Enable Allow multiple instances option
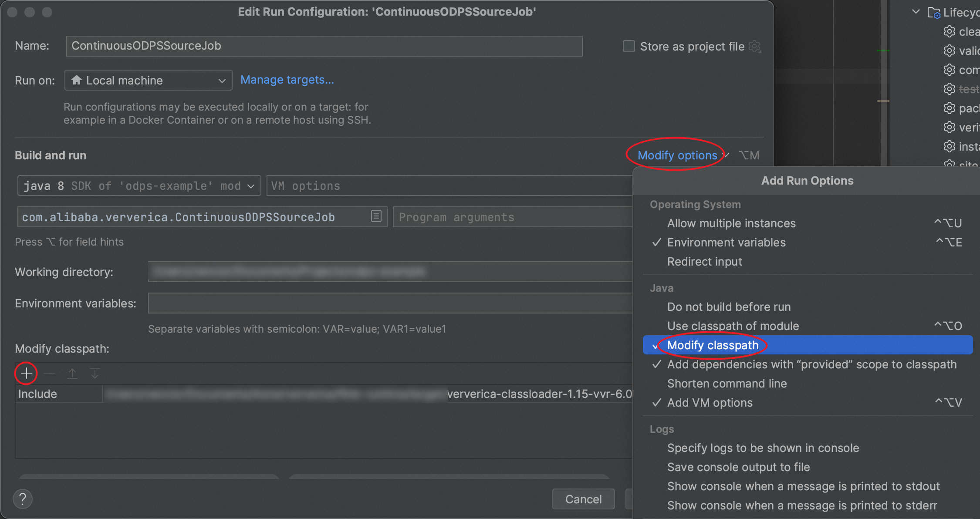Viewport: 980px width, 519px height. (730, 223)
